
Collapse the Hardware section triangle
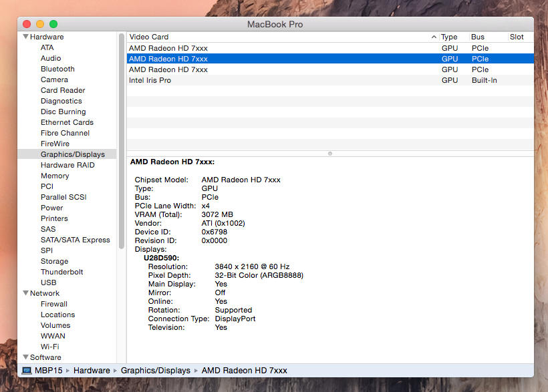pyautogui.click(x=25, y=36)
